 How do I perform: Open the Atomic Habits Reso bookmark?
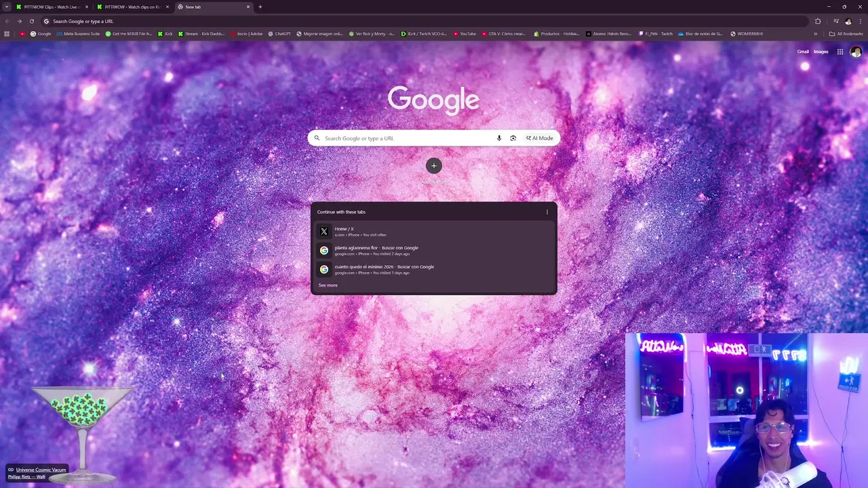609,34
